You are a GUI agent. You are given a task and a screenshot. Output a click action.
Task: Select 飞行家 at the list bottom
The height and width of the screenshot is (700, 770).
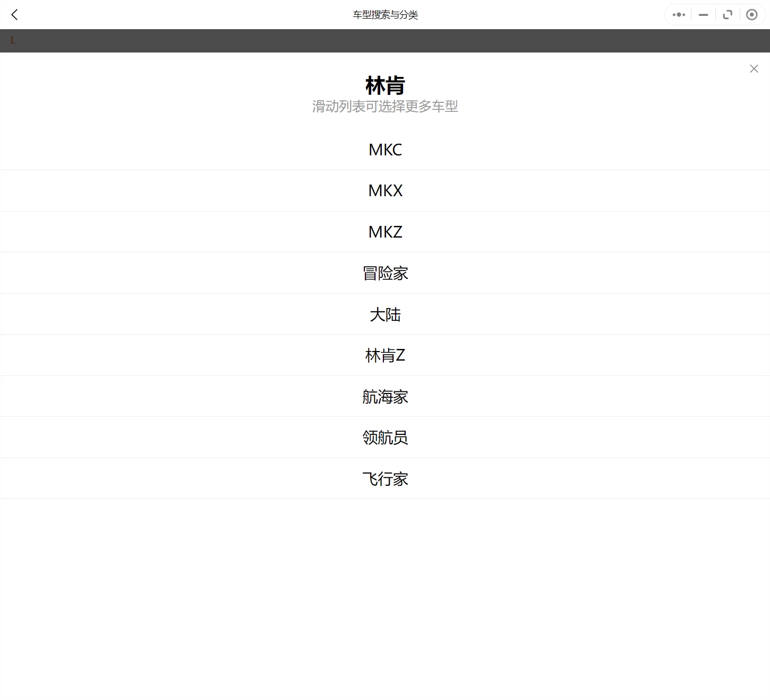tap(385, 479)
